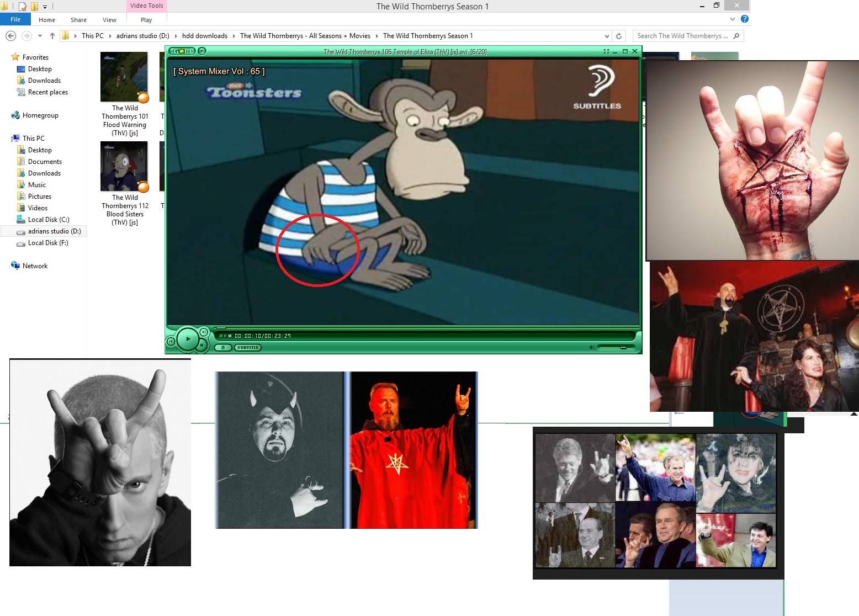Open Customize Quick Access Toolbar dropdown
Screen dimensions: 859x616
[x=45, y=7]
